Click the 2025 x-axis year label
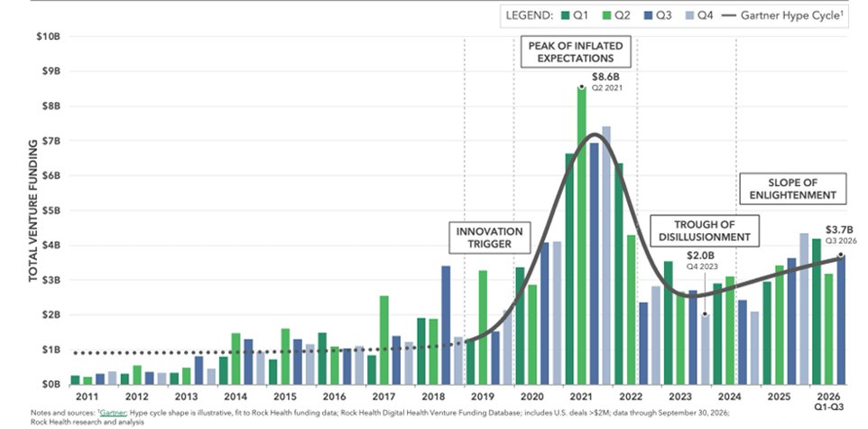 (779, 396)
